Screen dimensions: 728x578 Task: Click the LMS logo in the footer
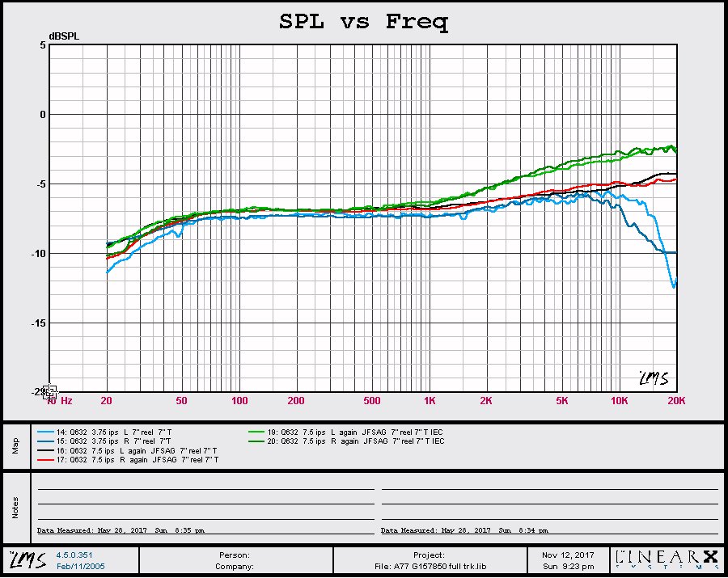pyautogui.click(x=27, y=559)
